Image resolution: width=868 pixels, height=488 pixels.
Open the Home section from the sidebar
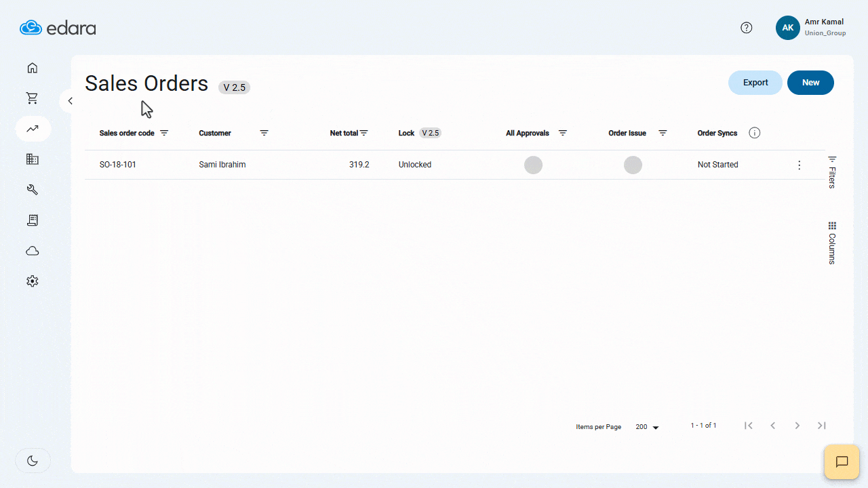[32, 68]
